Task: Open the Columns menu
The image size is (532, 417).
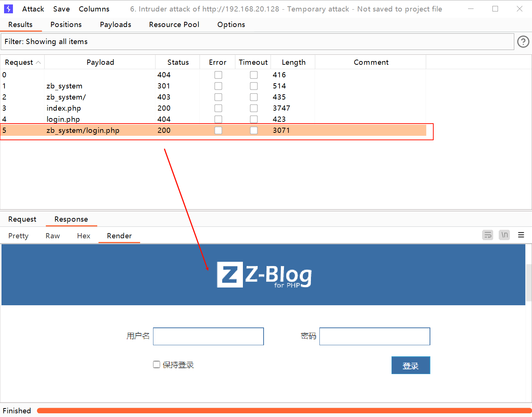Action: [94, 9]
